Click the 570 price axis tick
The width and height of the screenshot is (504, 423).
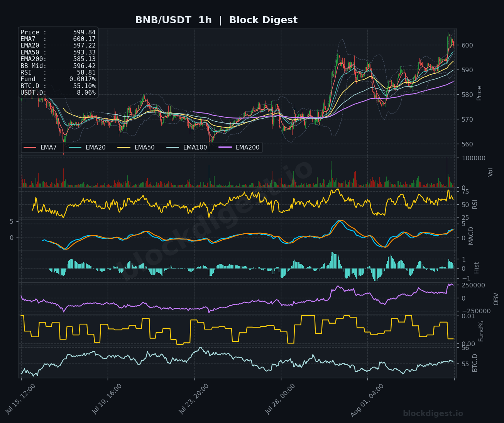pyautogui.click(x=467, y=119)
